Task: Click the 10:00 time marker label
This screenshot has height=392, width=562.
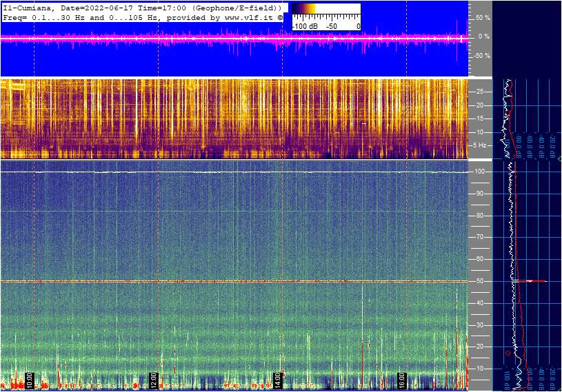Action: pyautogui.click(x=30, y=380)
